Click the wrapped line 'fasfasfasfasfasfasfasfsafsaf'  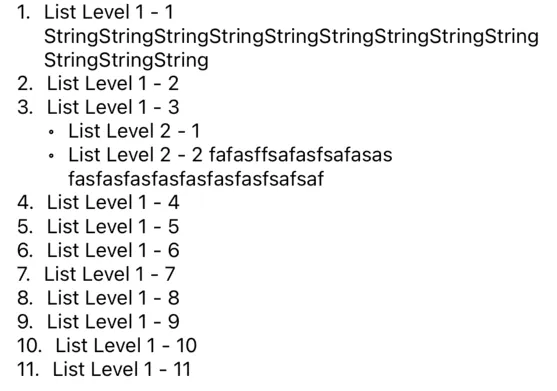click(196, 179)
